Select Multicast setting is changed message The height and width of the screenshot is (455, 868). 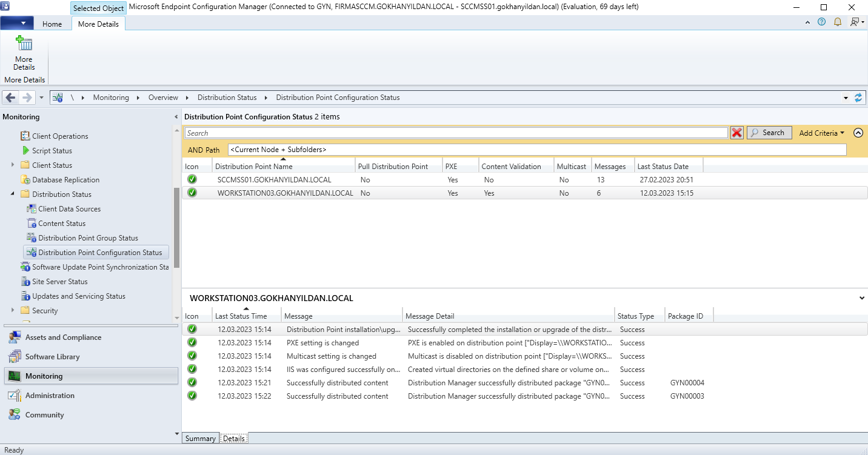(x=332, y=356)
